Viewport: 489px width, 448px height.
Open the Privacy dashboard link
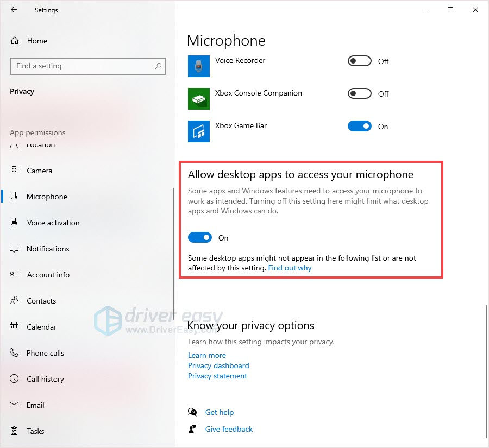218,365
